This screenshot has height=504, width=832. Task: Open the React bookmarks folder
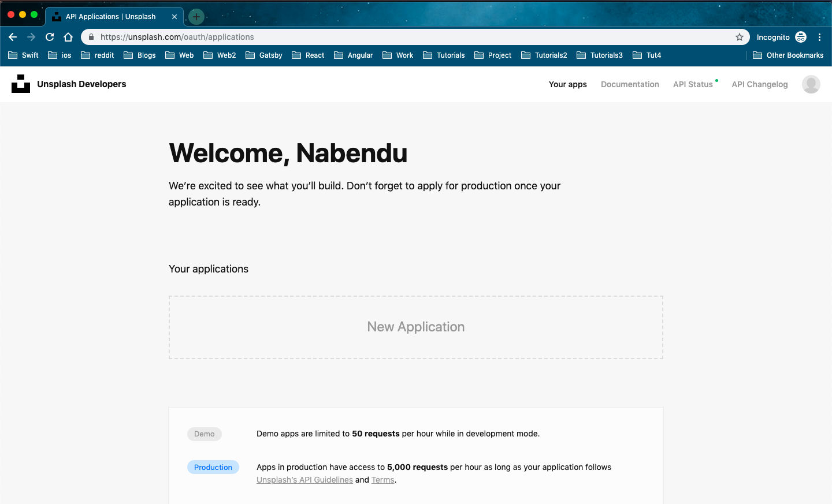pyautogui.click(x=308, y=55)
